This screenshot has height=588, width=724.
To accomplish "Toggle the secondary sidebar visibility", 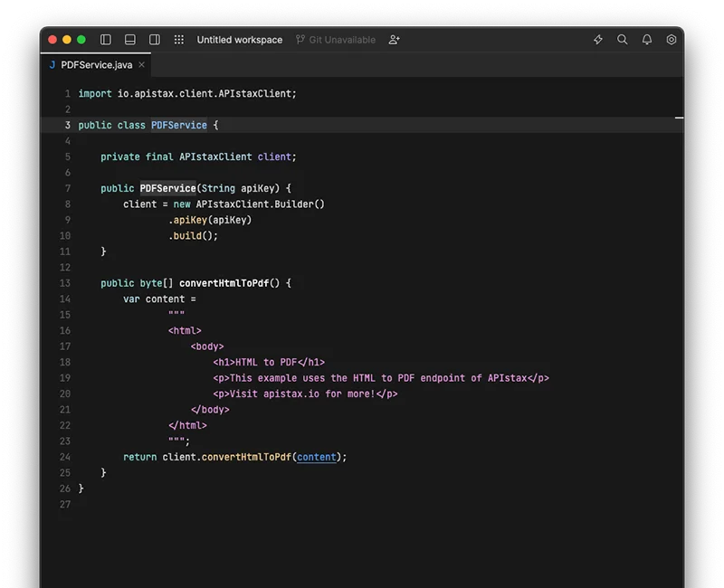I will 154,39.
